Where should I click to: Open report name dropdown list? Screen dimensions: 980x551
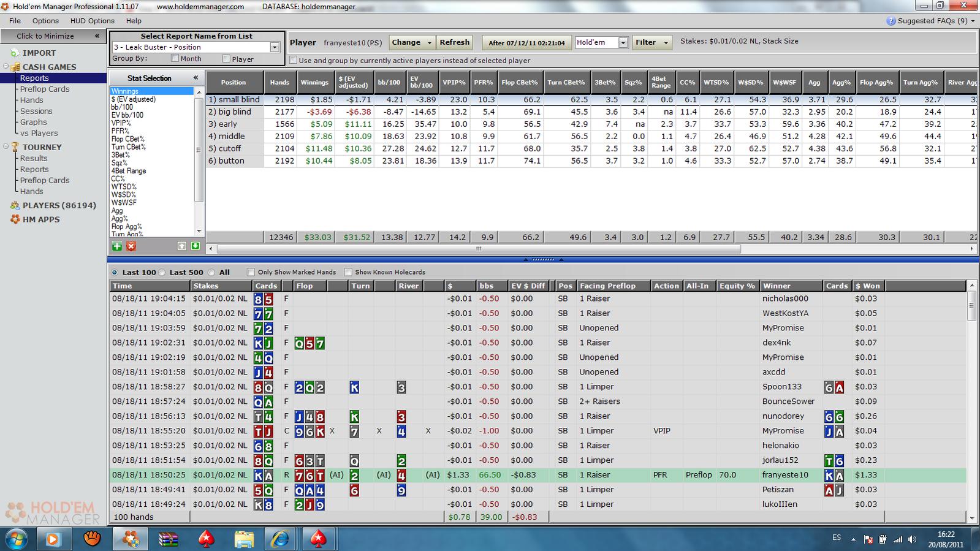point(275,47)
